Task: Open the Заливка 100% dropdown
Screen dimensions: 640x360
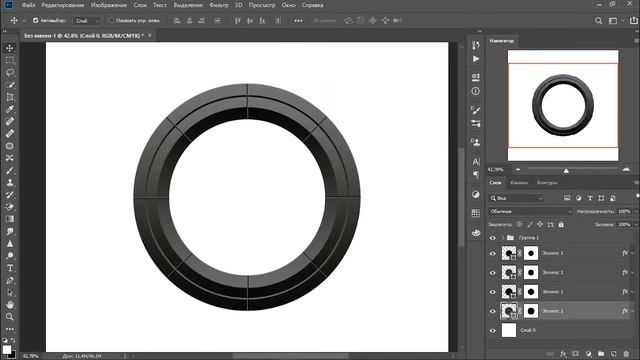Action: click(x=636, y=224)
